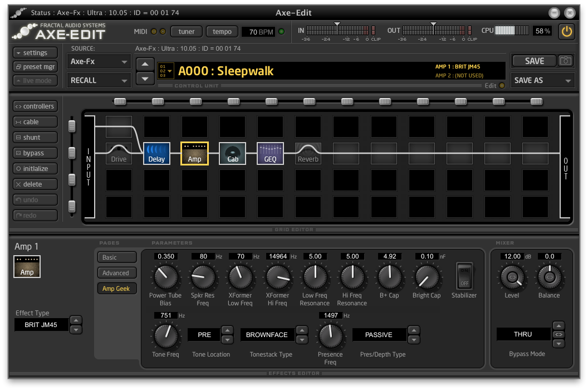Switch to the Basic page

[117, 257]
